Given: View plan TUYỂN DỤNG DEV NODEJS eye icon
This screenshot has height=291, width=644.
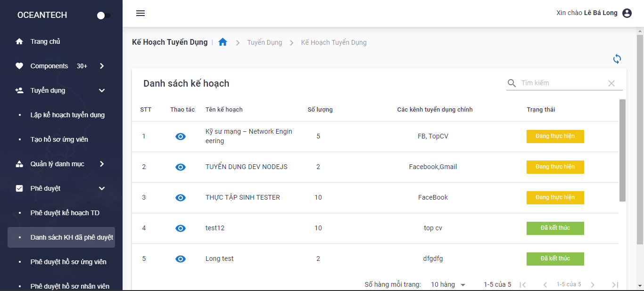Looking at the screenshot, I should click(x=181, y=167).
